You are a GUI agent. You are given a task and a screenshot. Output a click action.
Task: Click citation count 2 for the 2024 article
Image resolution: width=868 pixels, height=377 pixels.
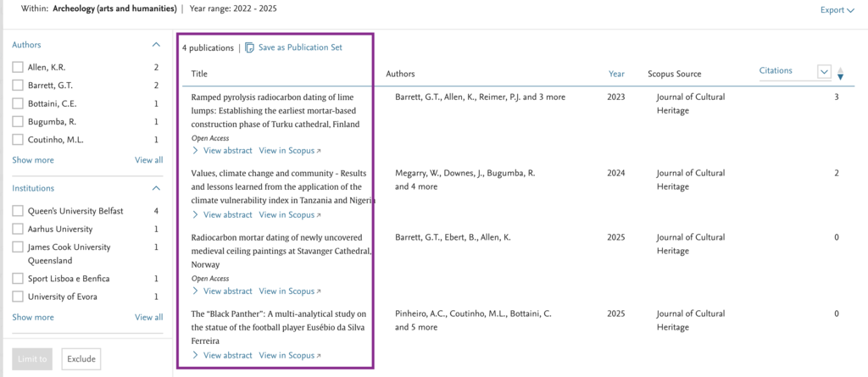point(837,174)
